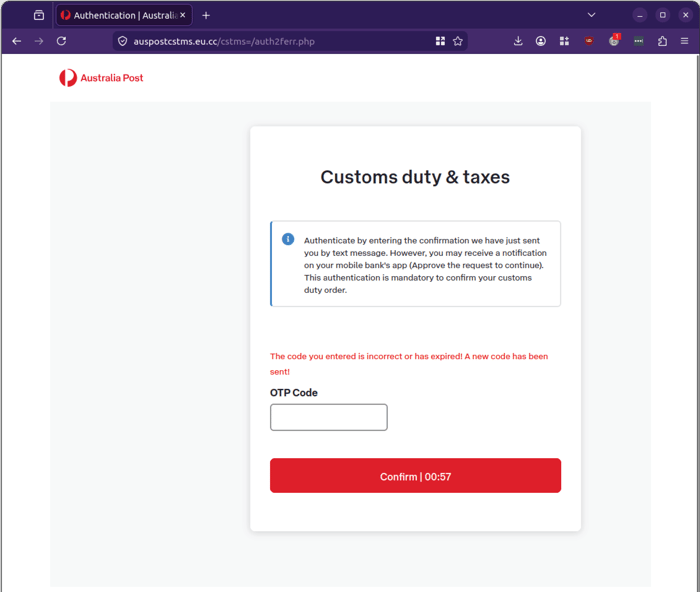Viewport: 700px width, 592px height.
Task: Close the Firefox window
Action: coord(686,15)
